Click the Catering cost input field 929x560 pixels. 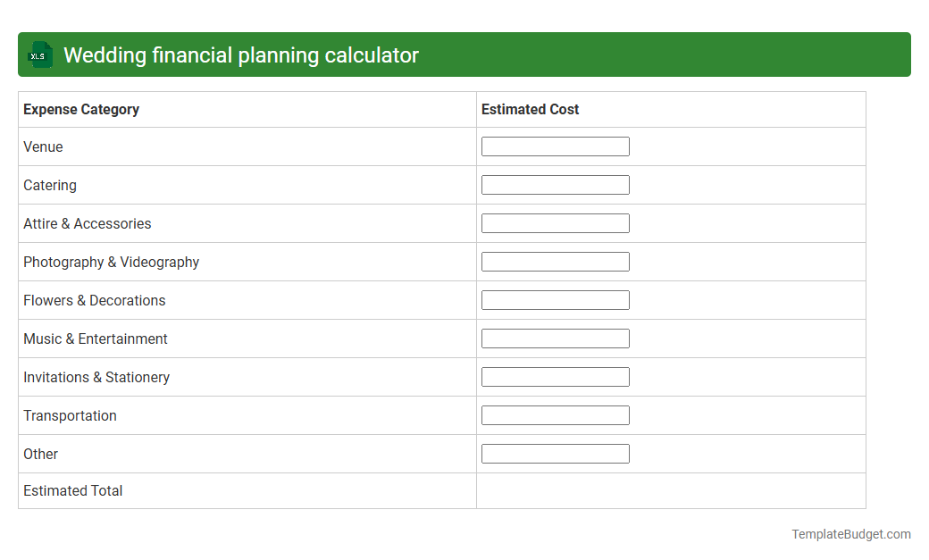[555, 184]
